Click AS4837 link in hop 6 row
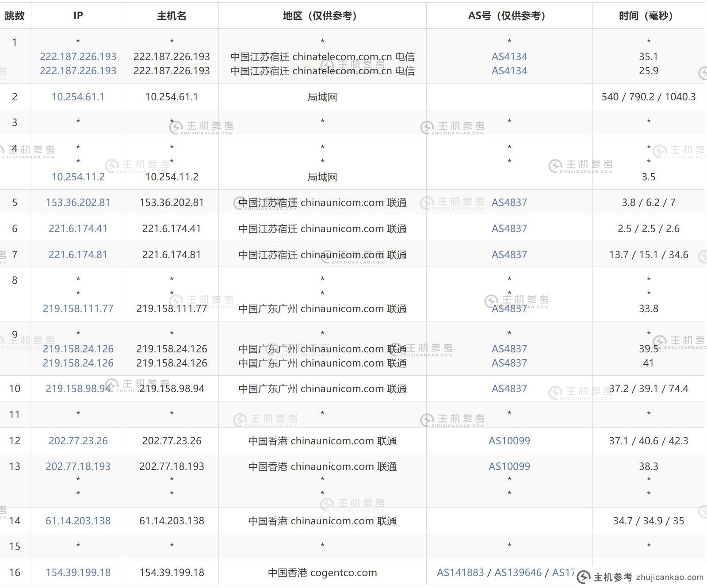 [x=509, y=229]
